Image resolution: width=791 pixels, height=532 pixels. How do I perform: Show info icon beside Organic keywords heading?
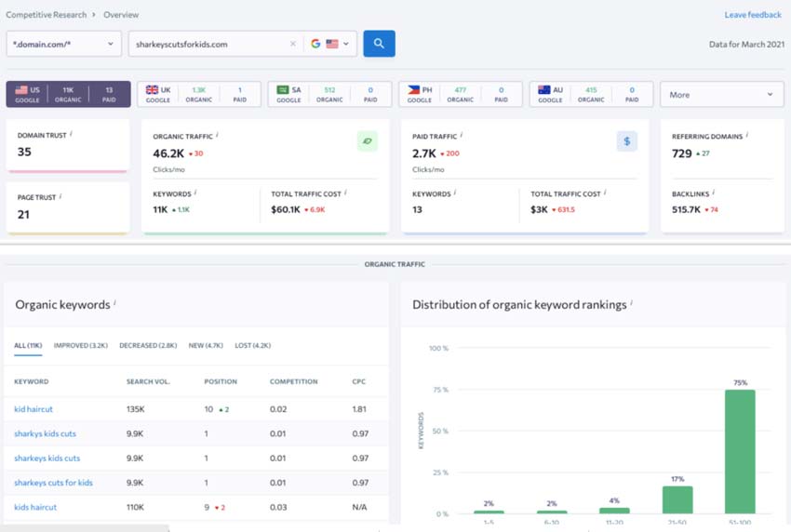[x=115, y=302]
